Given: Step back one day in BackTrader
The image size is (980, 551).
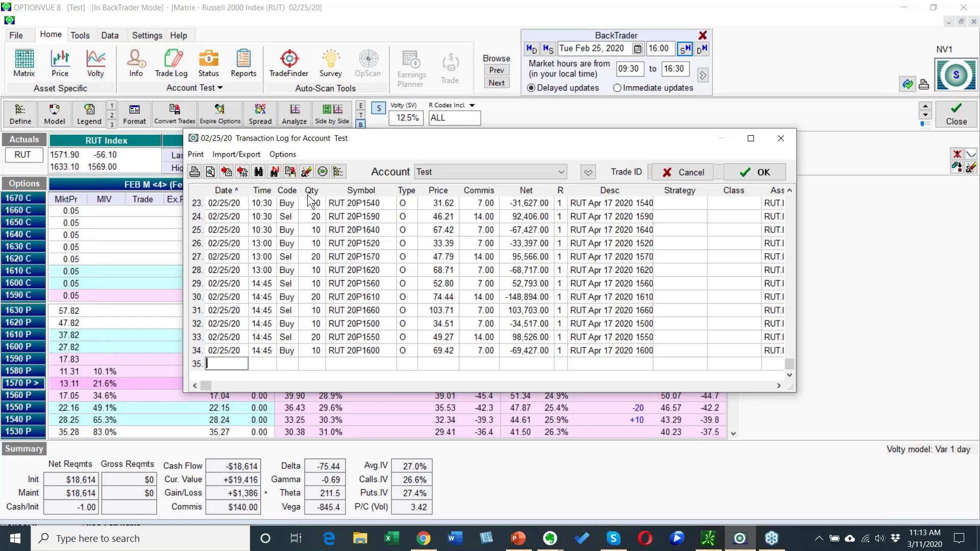Looking at the screenshot, I should [531, 49].
